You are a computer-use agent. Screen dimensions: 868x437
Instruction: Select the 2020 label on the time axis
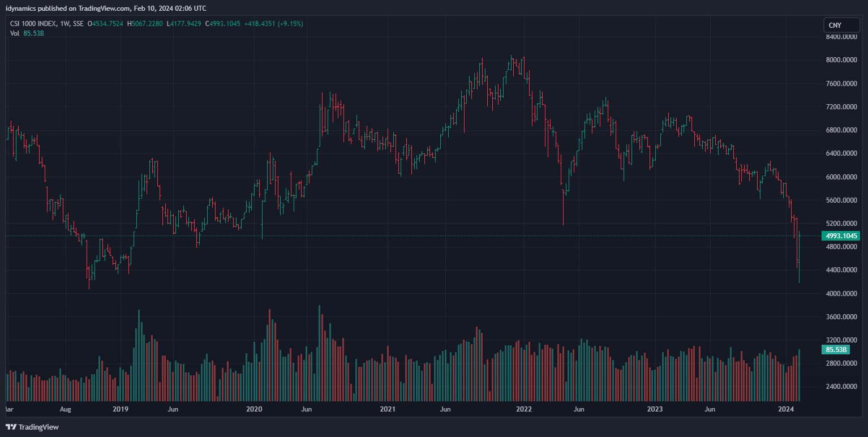pos(254,409)
